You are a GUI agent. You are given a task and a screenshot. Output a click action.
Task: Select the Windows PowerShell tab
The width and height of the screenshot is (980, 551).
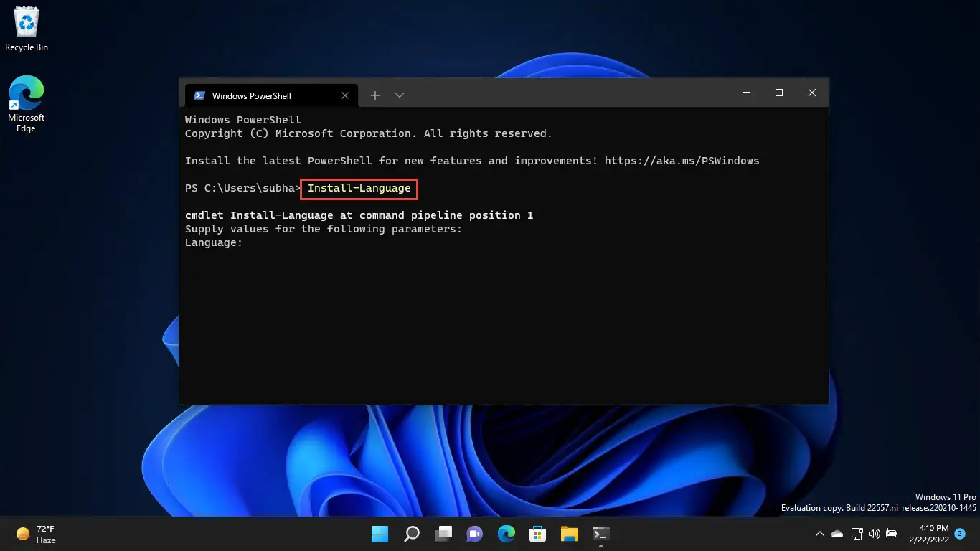[x=270, y=95]
